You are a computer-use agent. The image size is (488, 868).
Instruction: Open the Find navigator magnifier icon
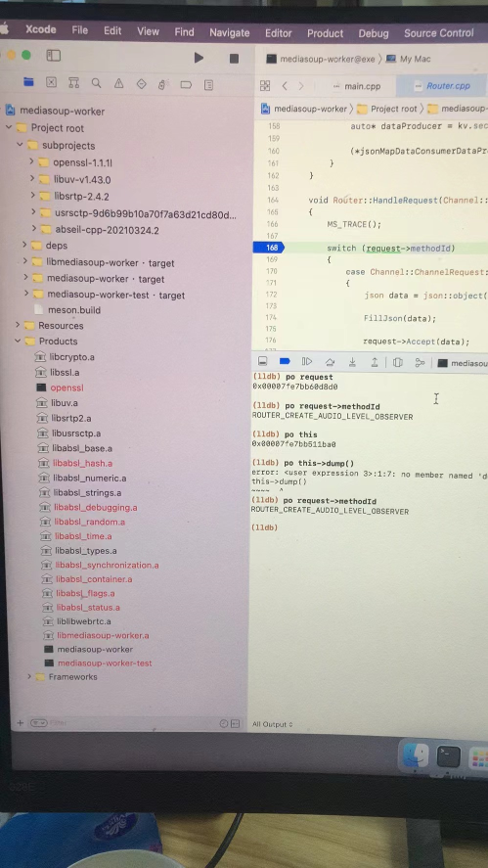96,83
